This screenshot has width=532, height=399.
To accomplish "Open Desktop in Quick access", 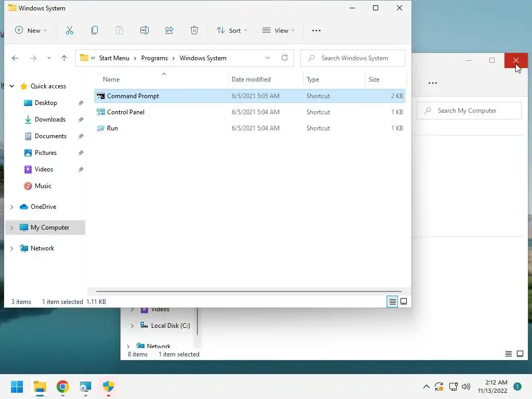I will point(46,103).
